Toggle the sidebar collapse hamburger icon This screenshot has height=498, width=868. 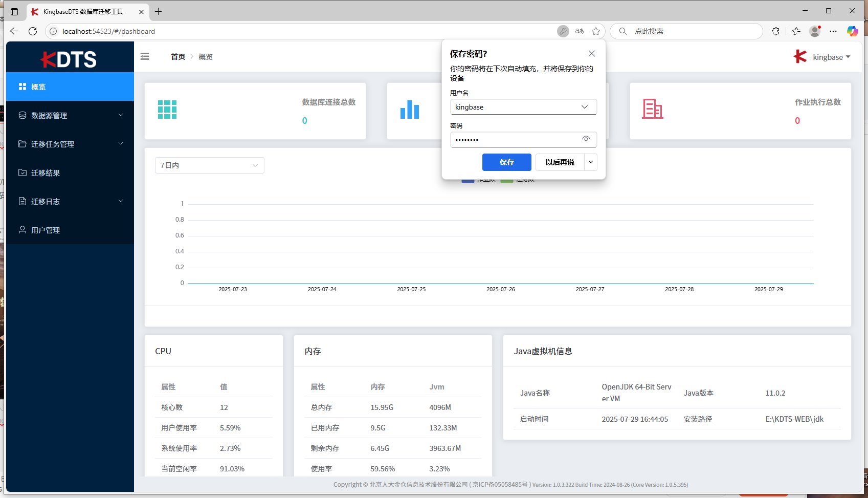[x=145, y=56]
